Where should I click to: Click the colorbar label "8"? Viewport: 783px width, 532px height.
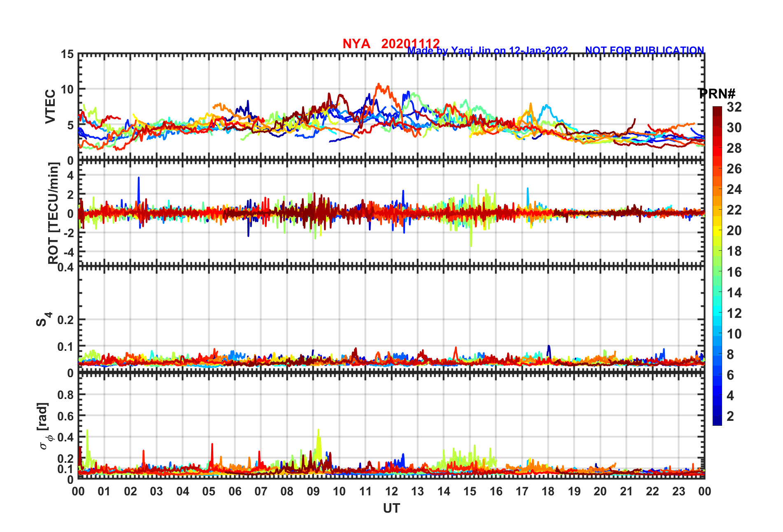730,355
